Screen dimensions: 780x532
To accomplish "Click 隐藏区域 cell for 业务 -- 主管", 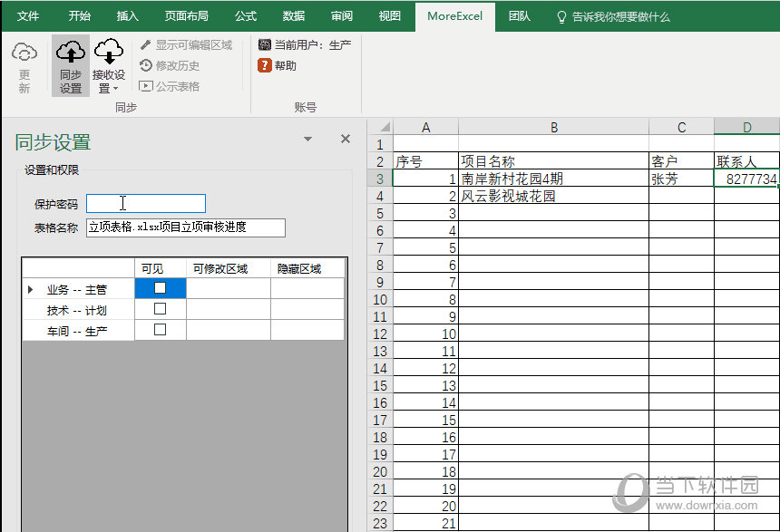I will pos(307,288).
